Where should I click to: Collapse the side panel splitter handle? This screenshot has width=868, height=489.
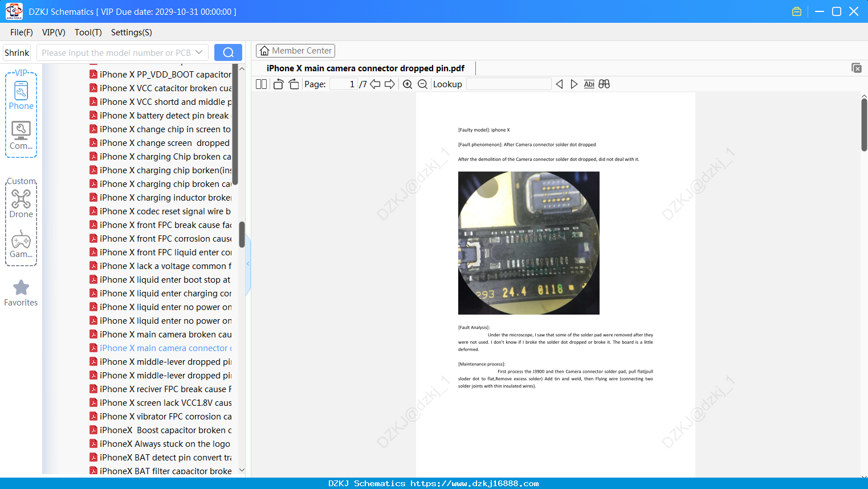248,264
